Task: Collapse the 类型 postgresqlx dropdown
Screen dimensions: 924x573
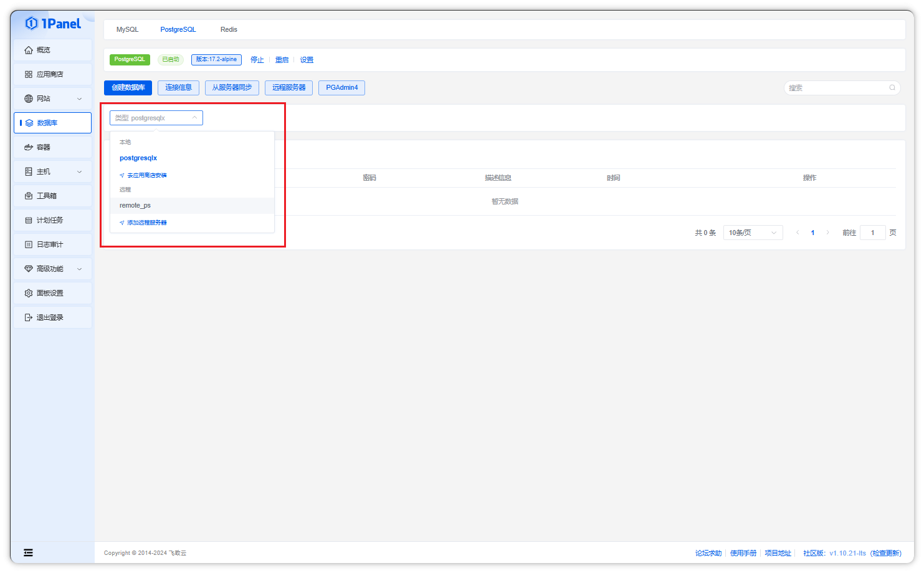Action: [156, 118]
